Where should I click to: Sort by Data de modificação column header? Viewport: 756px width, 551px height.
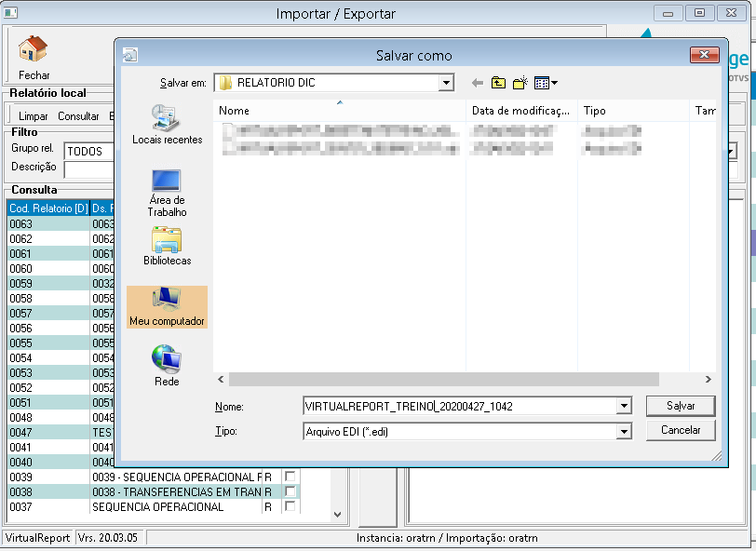pos(521,111)
